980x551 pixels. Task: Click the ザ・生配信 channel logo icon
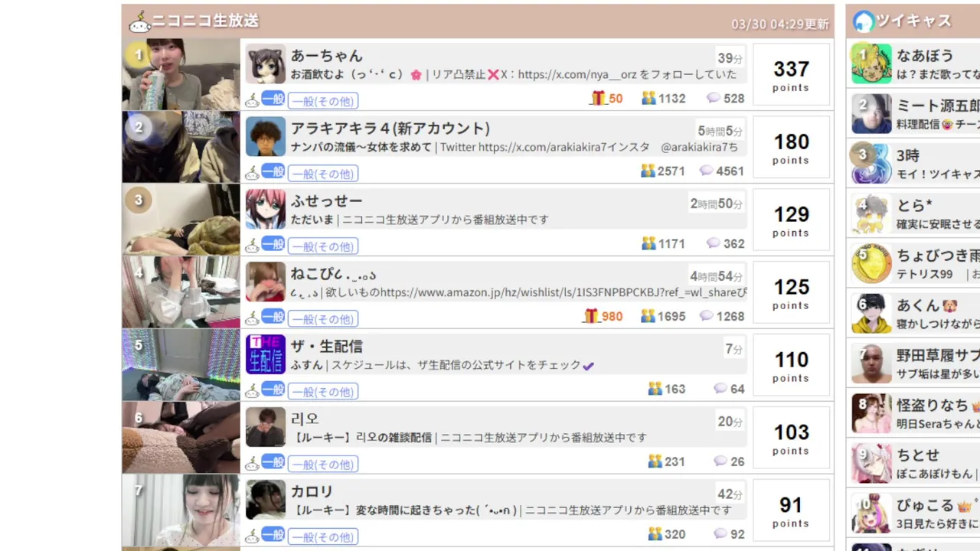[x=265, y=354]
